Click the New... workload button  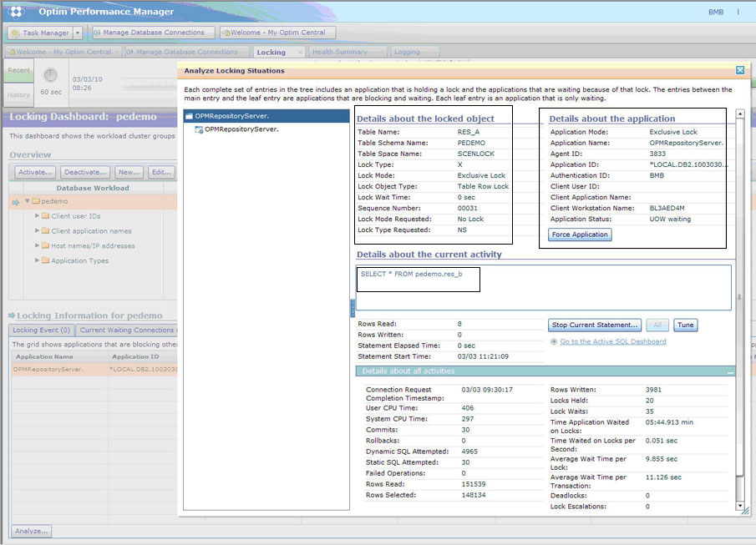click(129, 172)
